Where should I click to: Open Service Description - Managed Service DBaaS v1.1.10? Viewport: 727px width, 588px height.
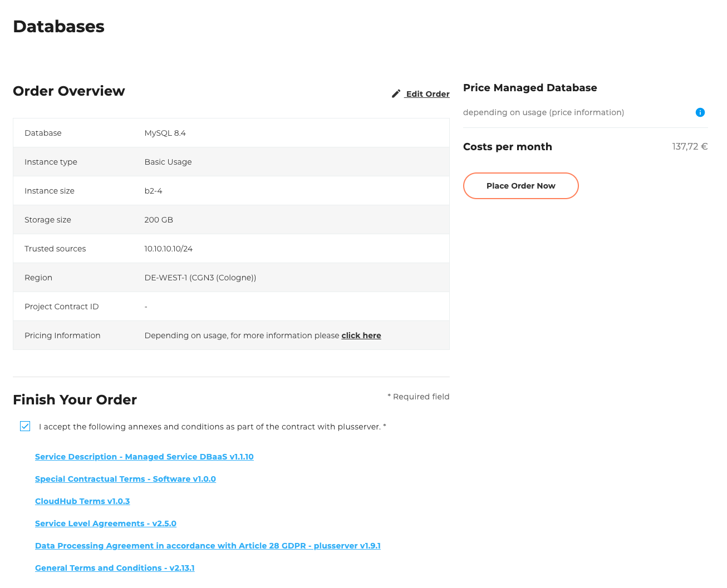pyautogui.click(x=144, y=456)
